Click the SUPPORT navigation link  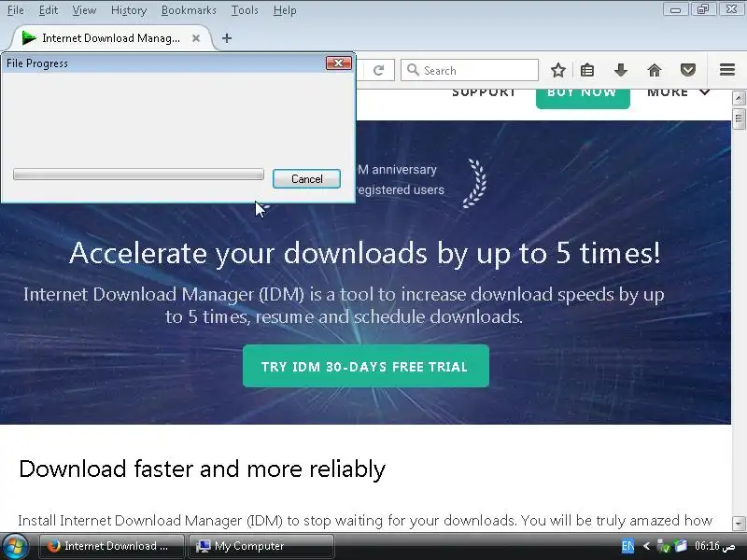point(484,91)
